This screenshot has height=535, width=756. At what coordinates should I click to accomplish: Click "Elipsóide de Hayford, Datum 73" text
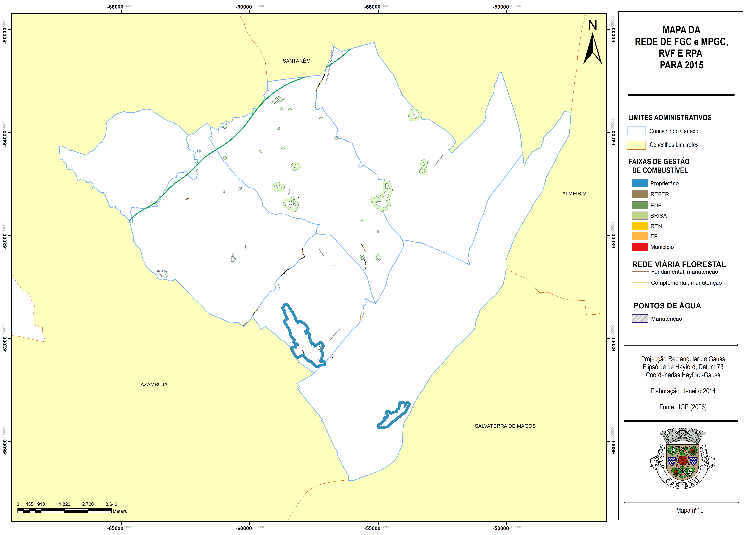tap(683, 367)
